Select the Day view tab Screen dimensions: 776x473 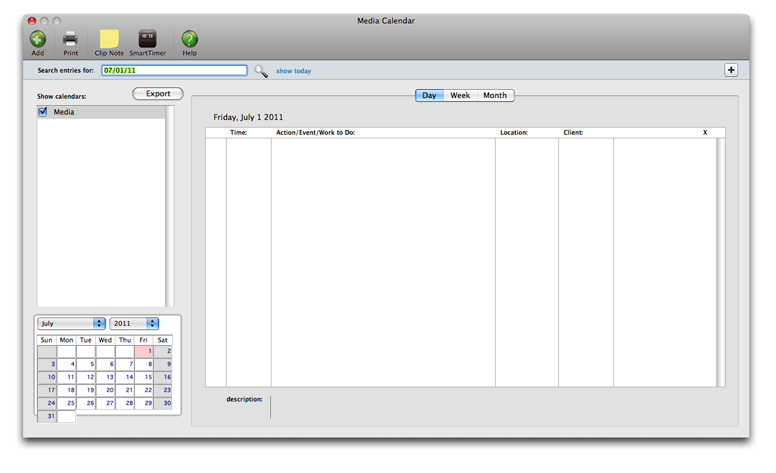pos(429,96)
